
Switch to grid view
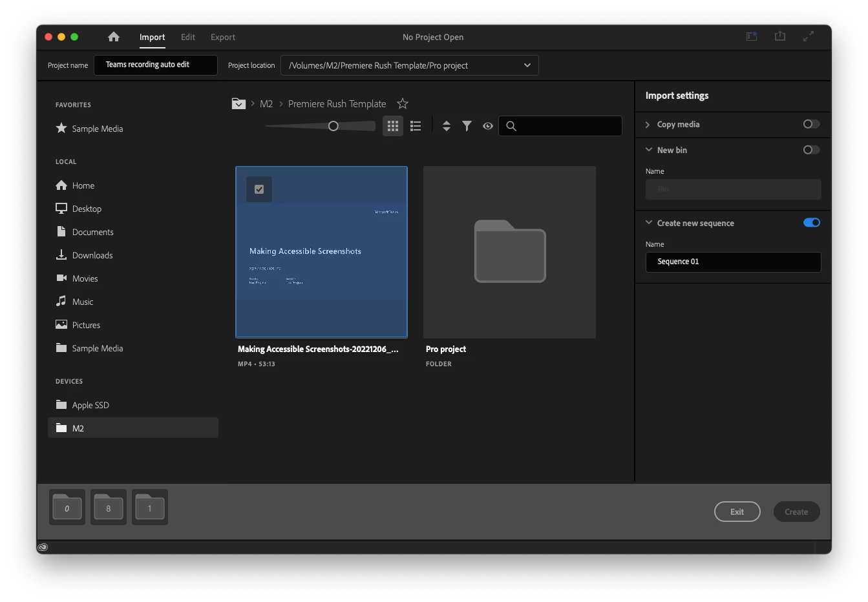(393, 126)
